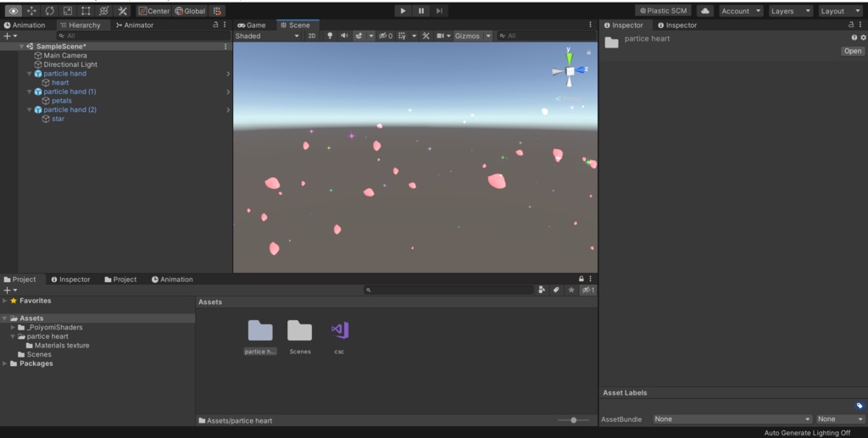Toggle hidden objects visibility counter
Screen dimensions: 868x438
tap(386, 36)
